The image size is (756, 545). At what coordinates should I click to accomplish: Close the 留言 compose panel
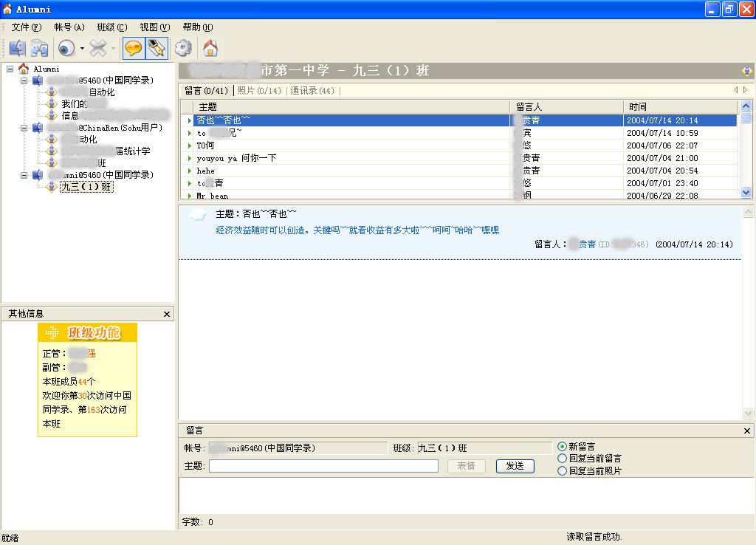(x=747, y=431)
